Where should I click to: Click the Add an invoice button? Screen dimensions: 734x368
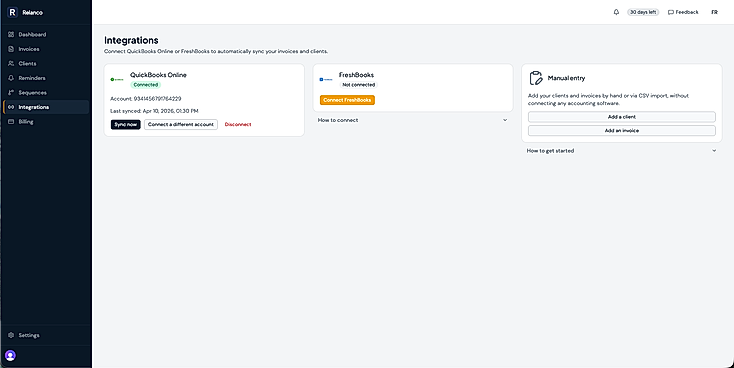click(x=622, y=131)
